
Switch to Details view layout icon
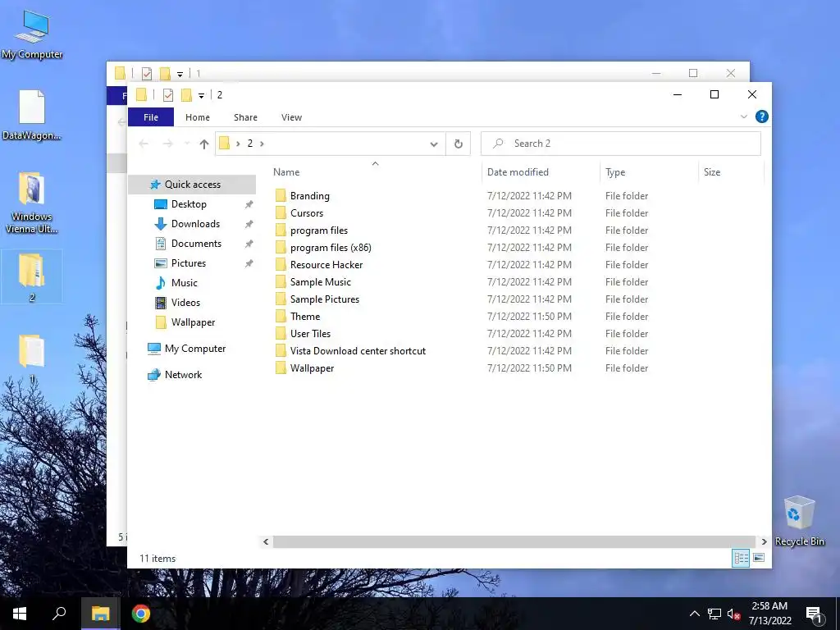(x=741, y=558)
